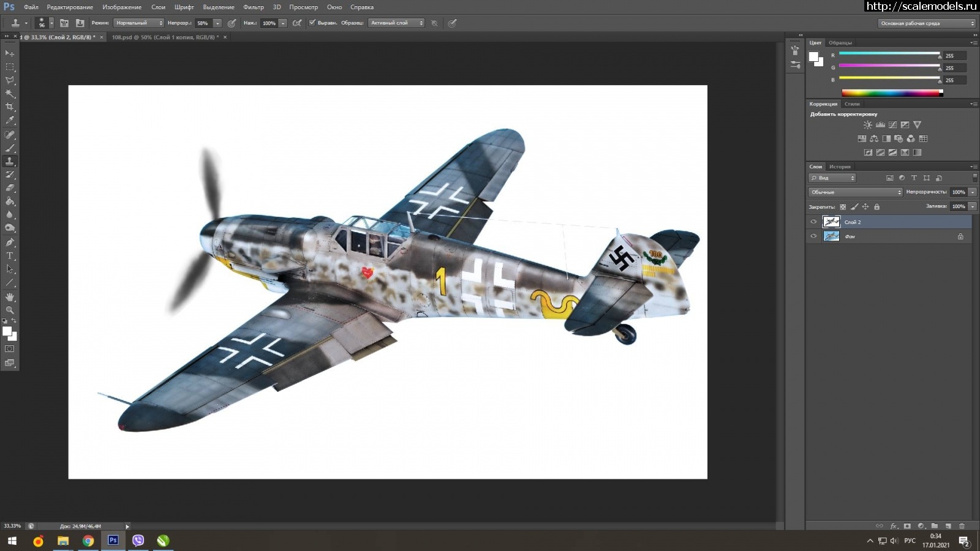980x551 pixels.
Task: Toggle the Aligned (Выравн.) checkbox
Action: point(312,23)
